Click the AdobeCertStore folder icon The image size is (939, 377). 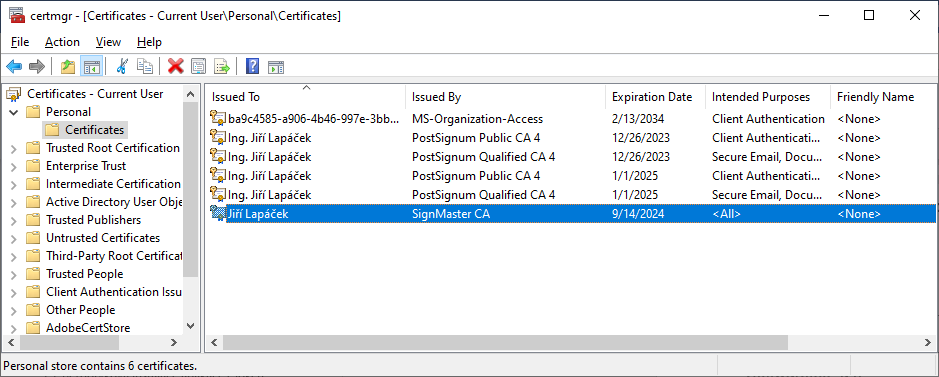point(34,327)
